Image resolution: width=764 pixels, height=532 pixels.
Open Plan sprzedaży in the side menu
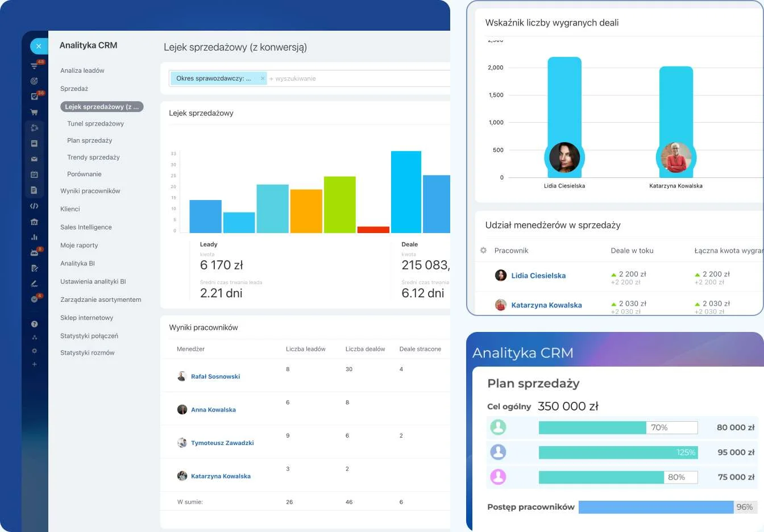(x=90, y=140)
